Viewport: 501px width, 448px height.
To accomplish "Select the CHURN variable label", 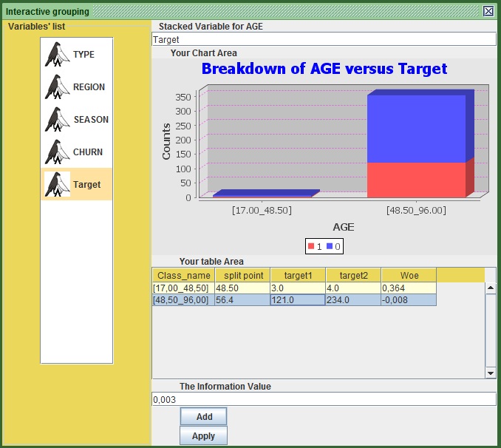I will click(88, 152).
